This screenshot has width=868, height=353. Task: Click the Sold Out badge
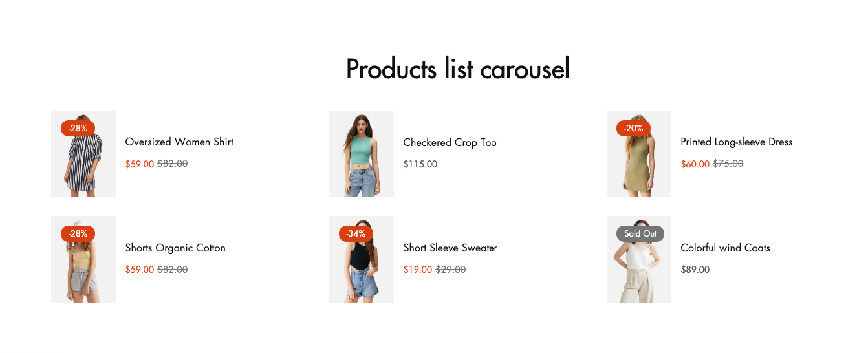tap(640, 233)
